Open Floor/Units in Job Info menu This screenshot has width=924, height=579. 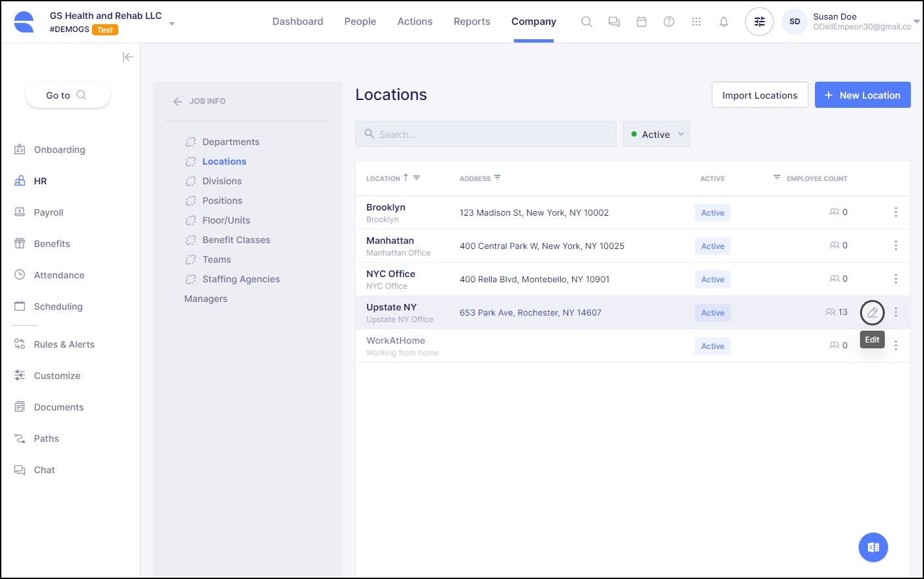(226, 220)
